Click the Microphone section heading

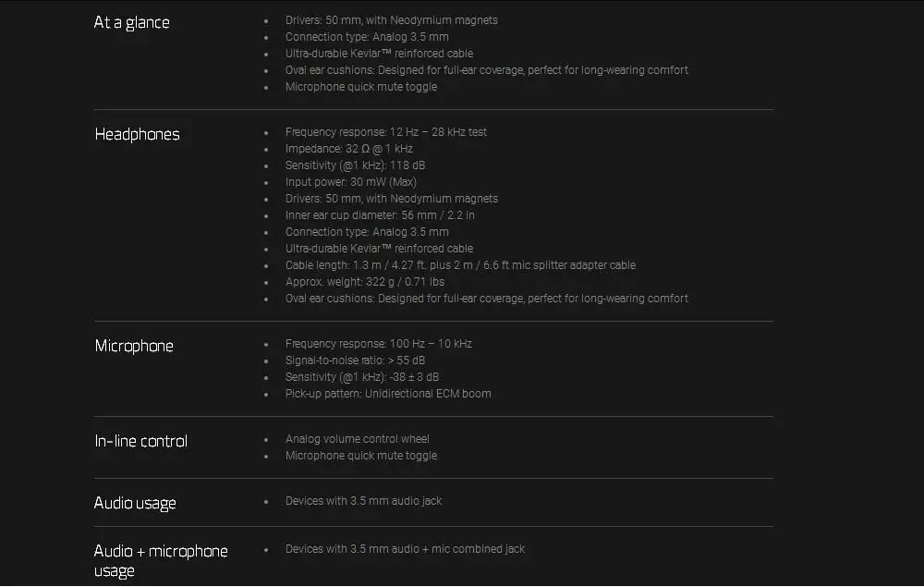click(134, 346)
